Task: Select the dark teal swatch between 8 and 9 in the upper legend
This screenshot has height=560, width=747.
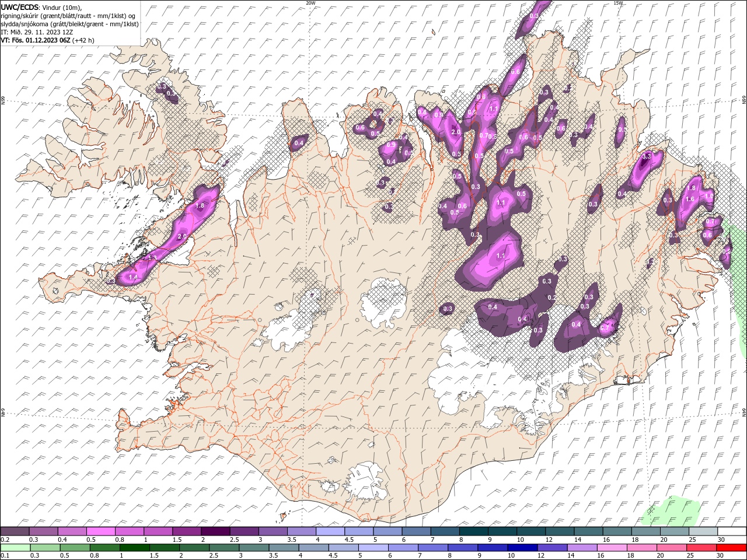Action: point(473,531)
